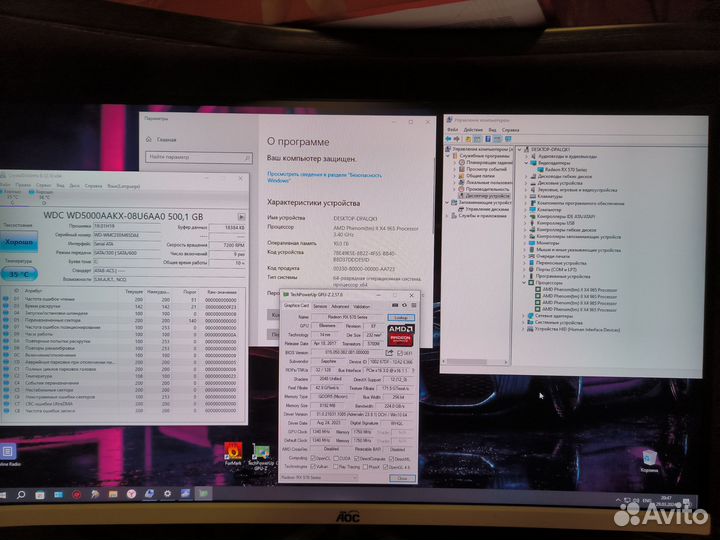Expand the Дисковые устройства tree node

[526, 183]
